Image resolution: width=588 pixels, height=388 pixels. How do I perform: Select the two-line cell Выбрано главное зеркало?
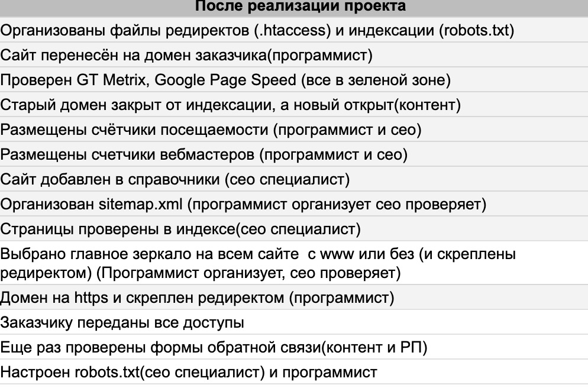tap(258, 264)
